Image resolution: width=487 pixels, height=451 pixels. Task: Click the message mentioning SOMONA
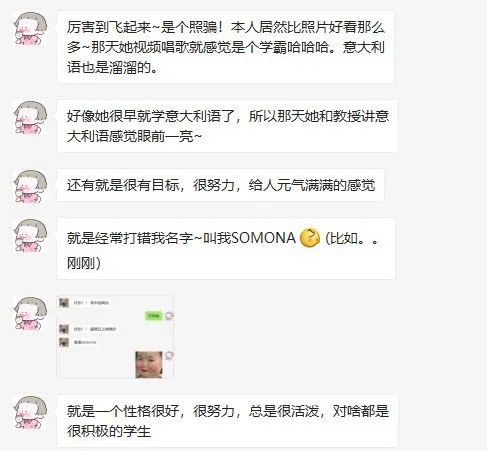click(x=226, y=248)
